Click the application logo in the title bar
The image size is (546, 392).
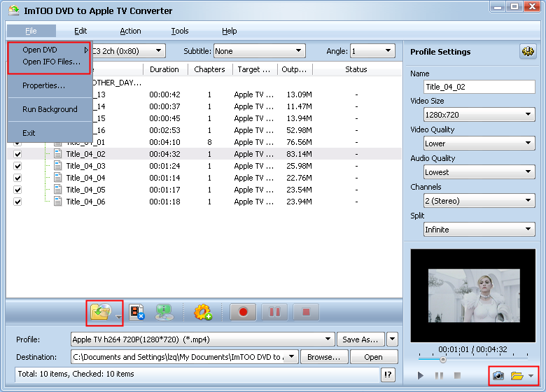13,10
